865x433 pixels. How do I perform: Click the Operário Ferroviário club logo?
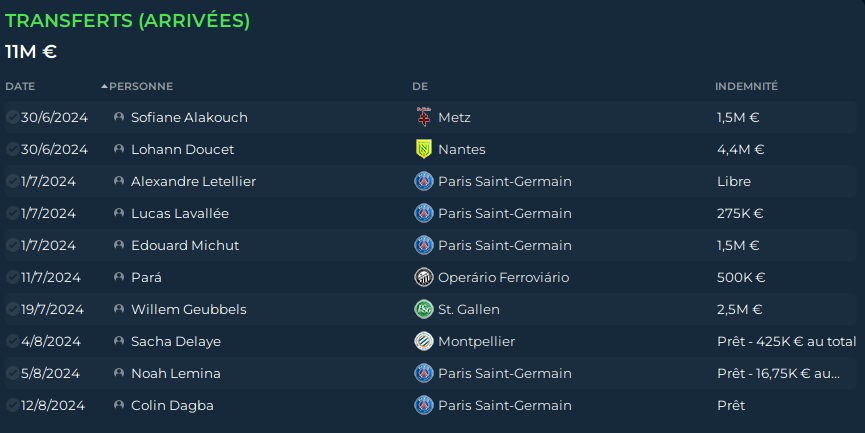(x=424, y=277)
